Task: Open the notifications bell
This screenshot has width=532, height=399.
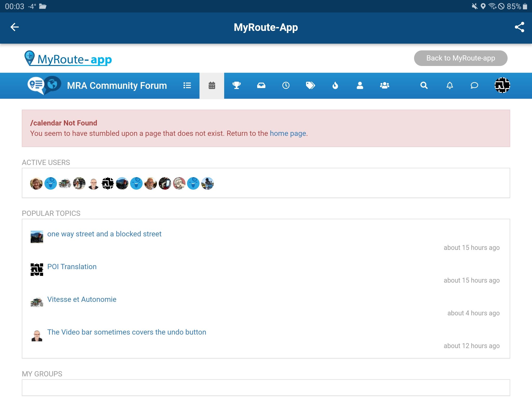Action: click(450, 85)
